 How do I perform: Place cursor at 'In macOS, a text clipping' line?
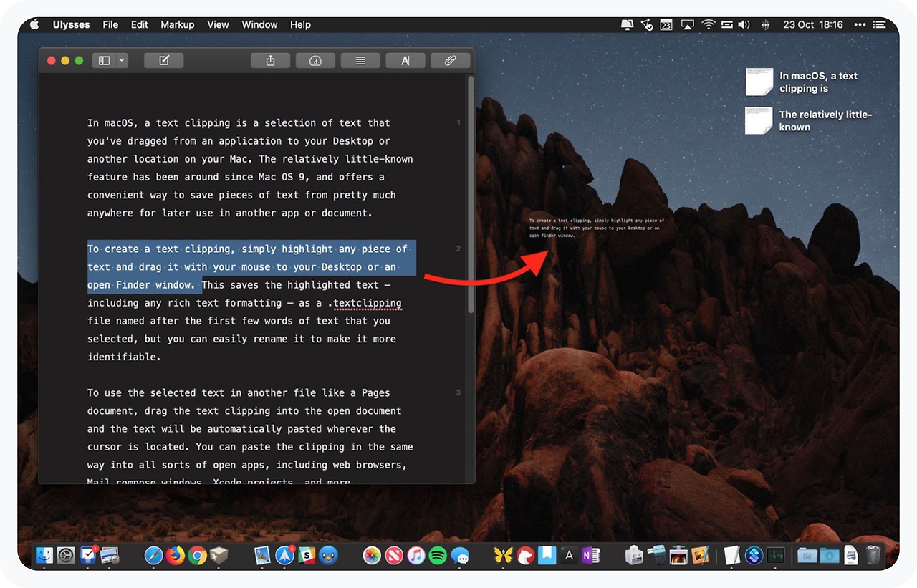(x=239, y=123)
